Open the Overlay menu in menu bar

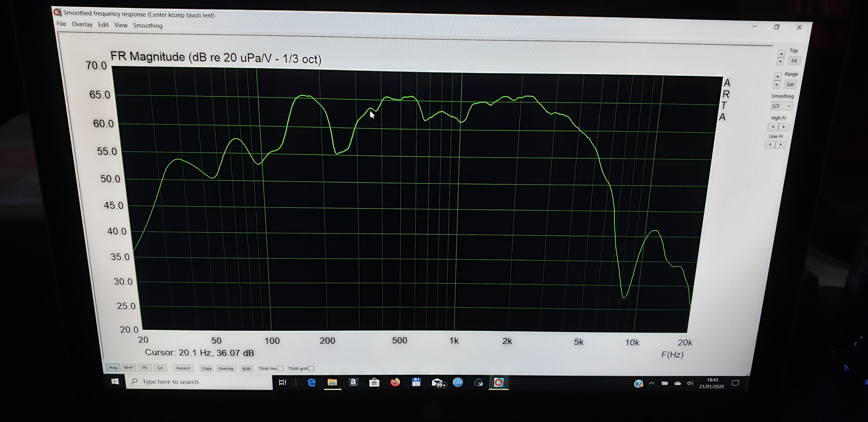(82, 24)
